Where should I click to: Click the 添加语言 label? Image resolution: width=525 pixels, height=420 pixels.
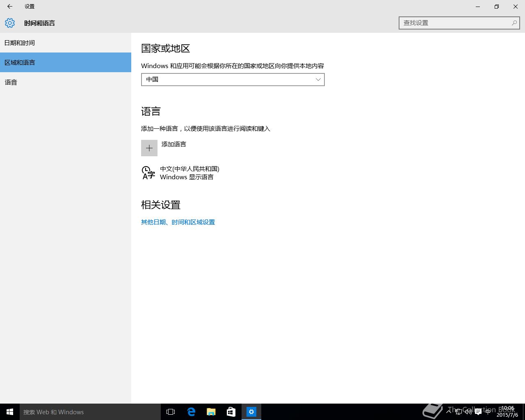pos(174,144)
